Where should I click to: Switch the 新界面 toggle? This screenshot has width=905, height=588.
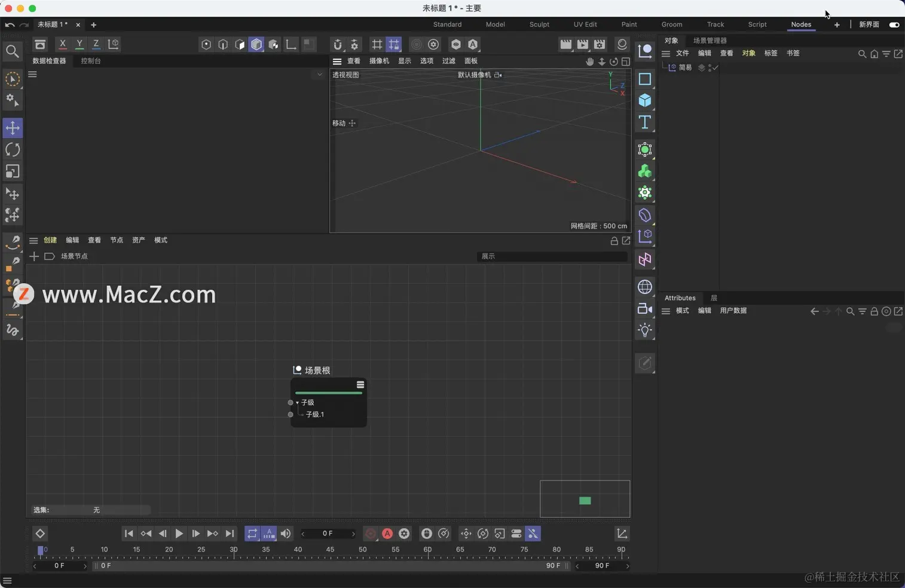(x=894, y=25)
